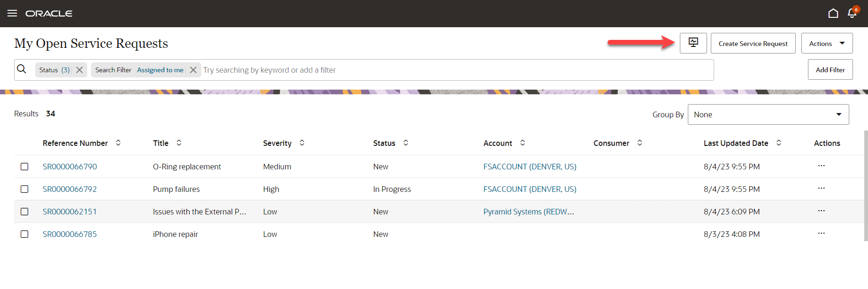Go to the home page icon
Image resolution: width=868 pixels, height=289 pixels.
point(833,13)
